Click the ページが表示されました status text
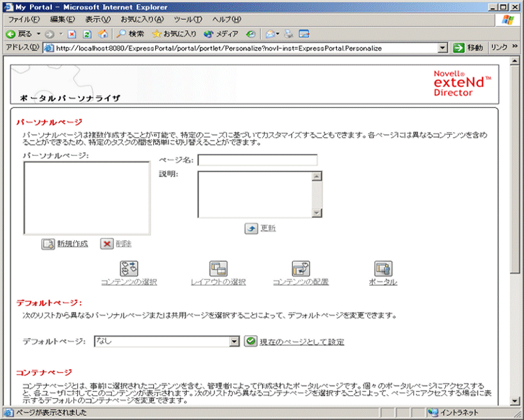The height and width of the screenshot is (420, 524). [51, 413]
